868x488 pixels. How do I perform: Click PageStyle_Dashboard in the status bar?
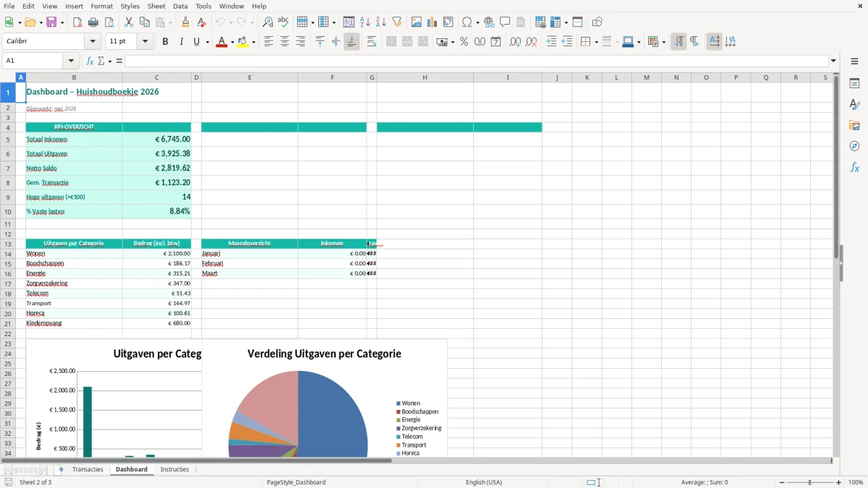(x=296, y=482)
